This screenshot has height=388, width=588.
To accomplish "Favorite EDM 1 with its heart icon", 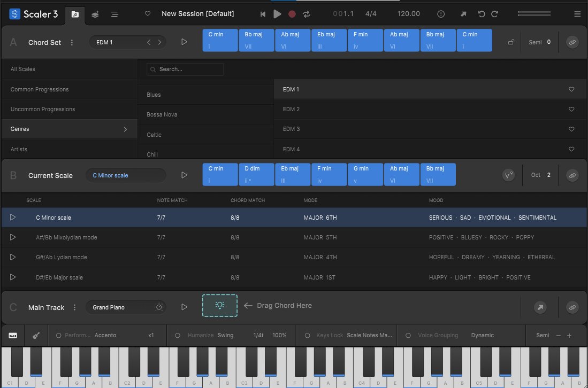I will tap(571, 89).
